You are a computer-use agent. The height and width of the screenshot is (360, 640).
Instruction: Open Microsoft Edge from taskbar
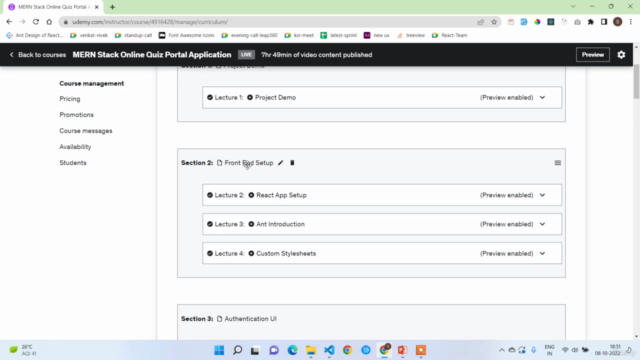click(292, 350)
